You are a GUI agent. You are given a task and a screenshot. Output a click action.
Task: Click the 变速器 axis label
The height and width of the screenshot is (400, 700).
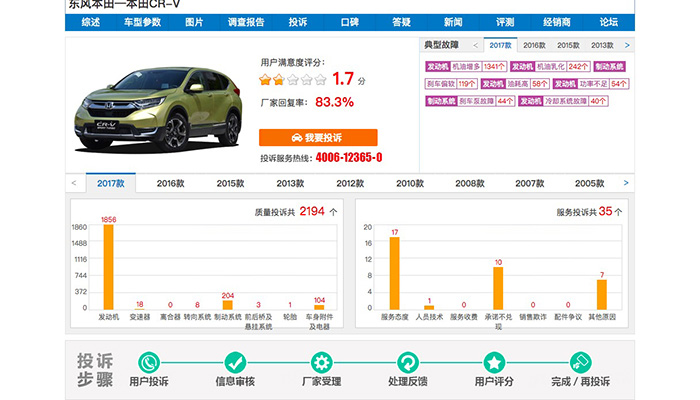coord(140,317)
